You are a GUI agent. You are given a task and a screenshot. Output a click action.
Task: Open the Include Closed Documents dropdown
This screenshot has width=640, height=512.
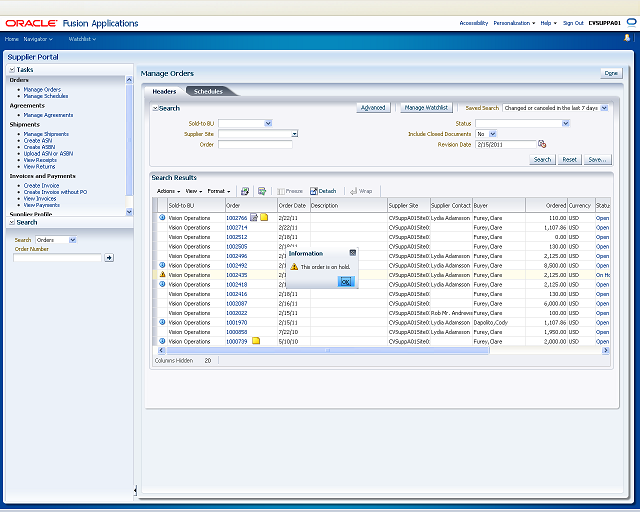click(493, 134)
